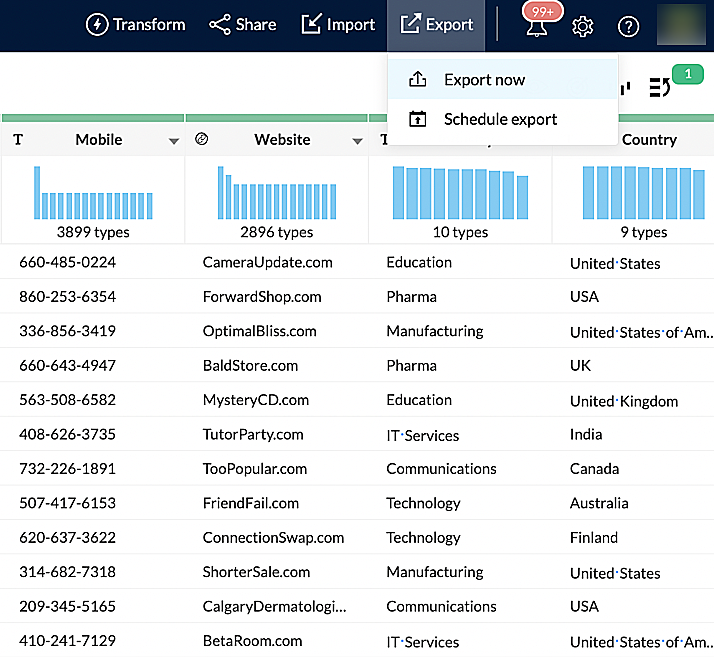Open the ruleset icon with badge 1
This screenshot has height=657, width=714.
tap(661, 88)
